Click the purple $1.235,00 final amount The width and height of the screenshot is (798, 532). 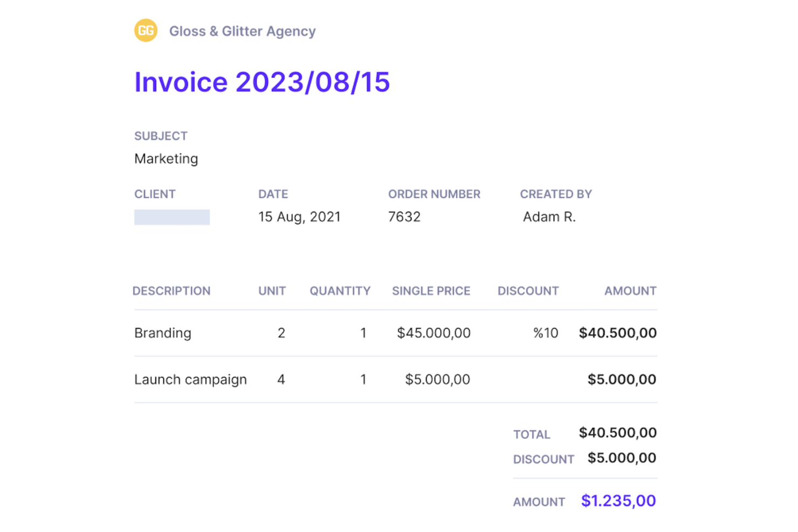coord(618,501)
